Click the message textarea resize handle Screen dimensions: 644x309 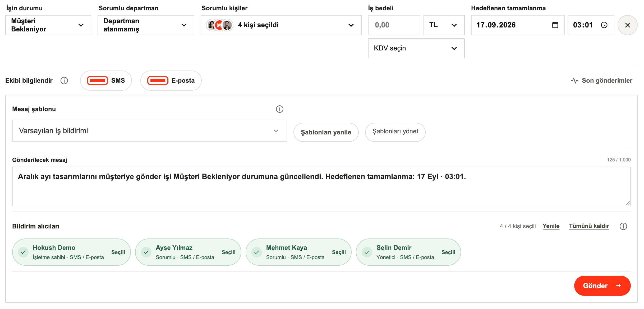tap(628, 203)
